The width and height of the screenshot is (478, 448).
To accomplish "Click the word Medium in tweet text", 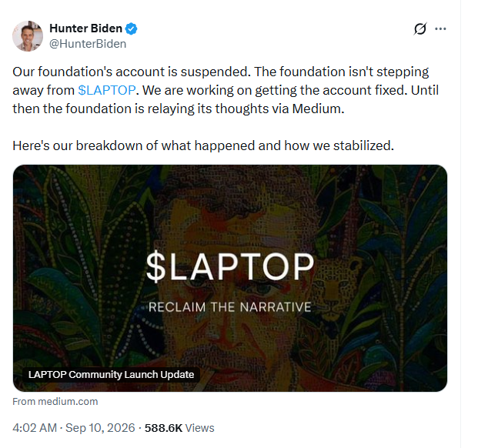I will pyautogui.click(x=317, y=109).
